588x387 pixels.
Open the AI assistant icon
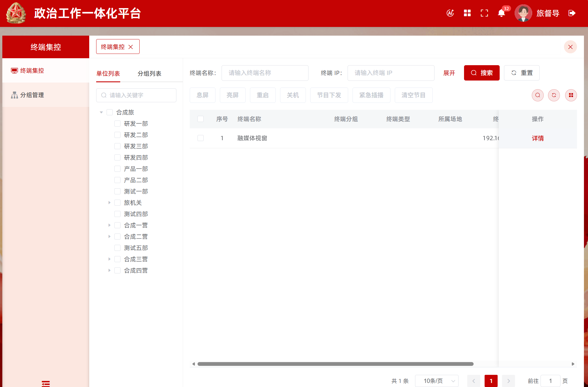[x=450, y=13]
